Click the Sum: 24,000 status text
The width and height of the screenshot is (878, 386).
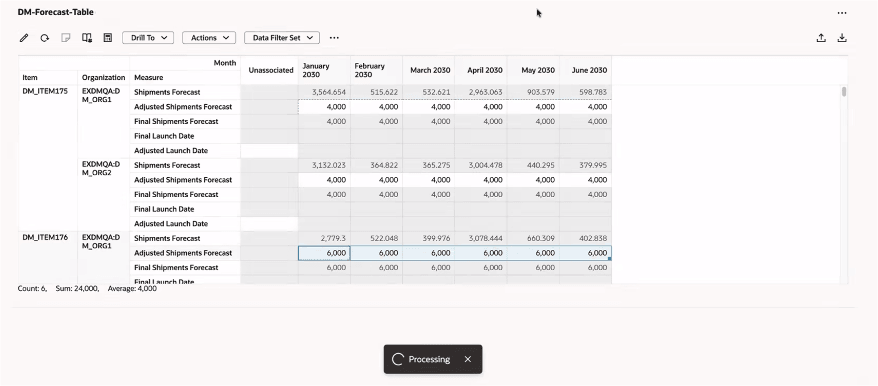(x=77, y=289)
